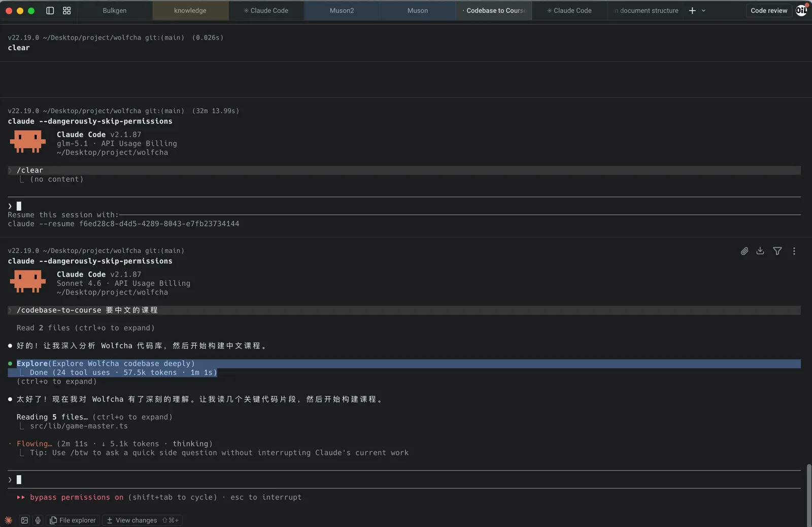Switch to the Bulkgen tab
This screenshot has height=527, width=812.
(115, 10)
